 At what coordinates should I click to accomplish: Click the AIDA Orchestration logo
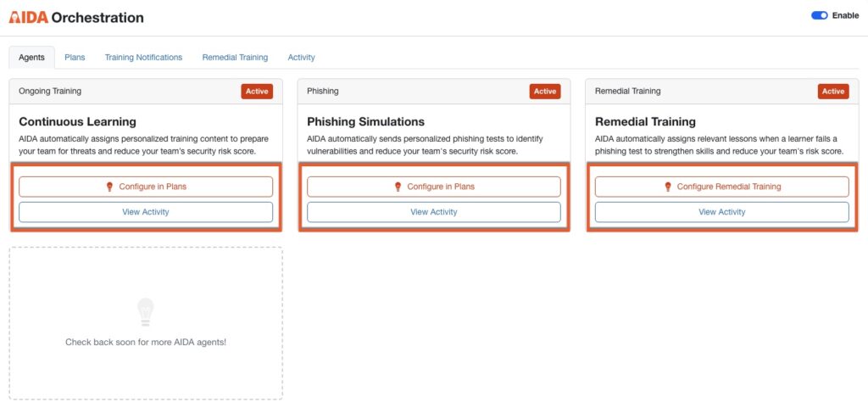tap(76, 17)
